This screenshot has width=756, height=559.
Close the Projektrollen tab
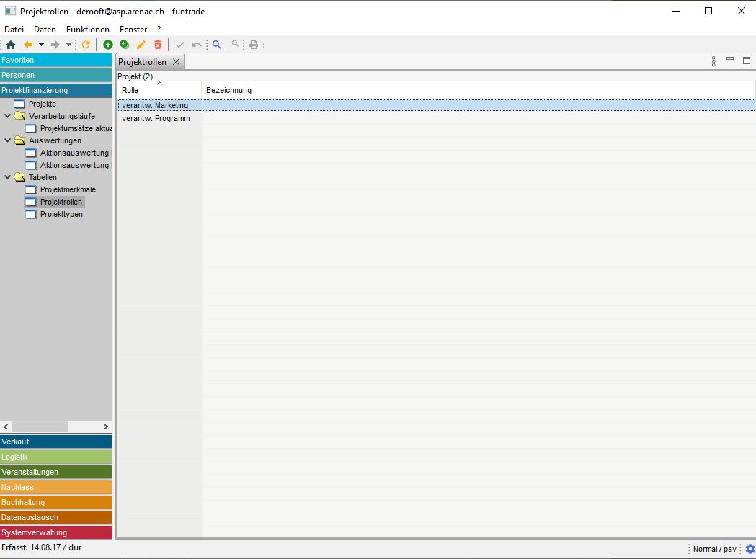pos(177,62)
